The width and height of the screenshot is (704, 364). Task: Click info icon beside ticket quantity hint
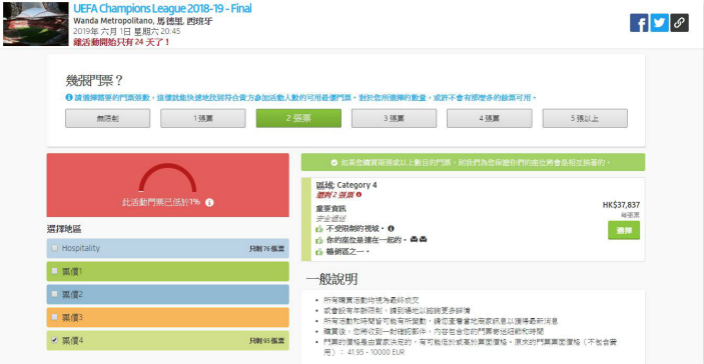69,97
